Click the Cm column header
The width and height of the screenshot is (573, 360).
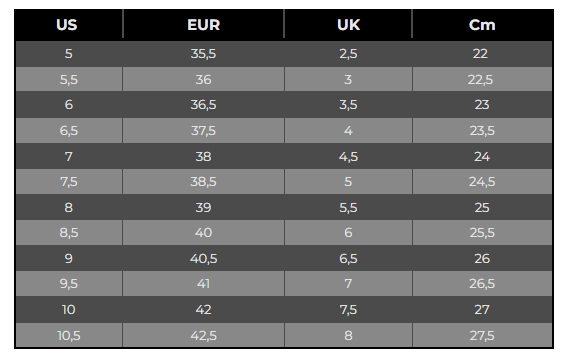coord(482,25)
